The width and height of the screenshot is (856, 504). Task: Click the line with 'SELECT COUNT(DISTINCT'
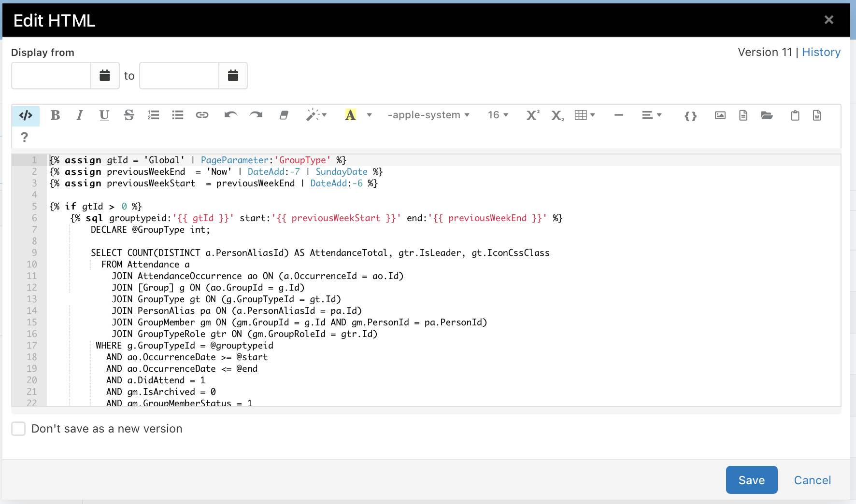pos(320,253)
